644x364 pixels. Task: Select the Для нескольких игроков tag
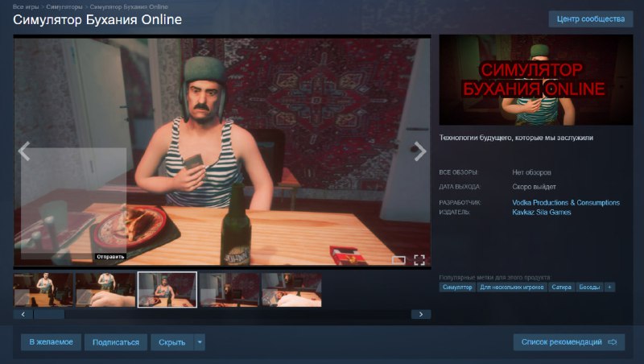pos(512,287)
